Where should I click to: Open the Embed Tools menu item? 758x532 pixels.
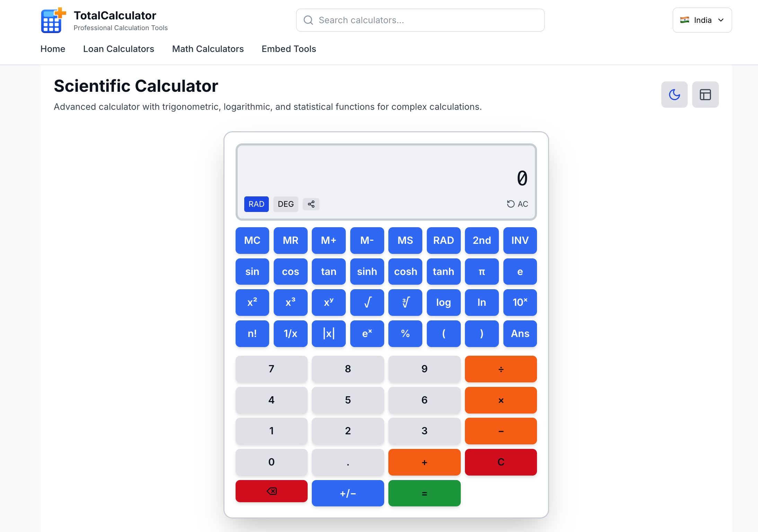[289, 49]
